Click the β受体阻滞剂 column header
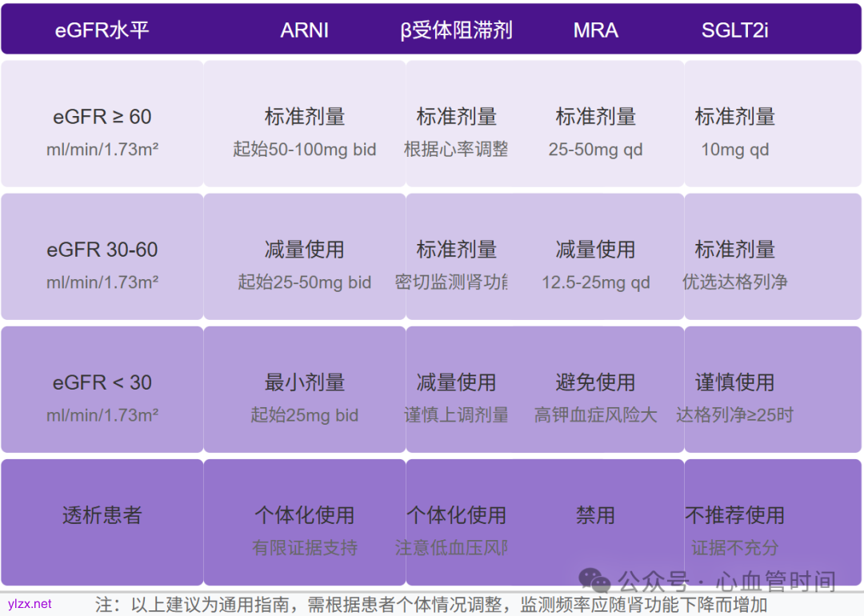This screenshot has height=616, width=864. pyautogui.click(x=458, y=30)
